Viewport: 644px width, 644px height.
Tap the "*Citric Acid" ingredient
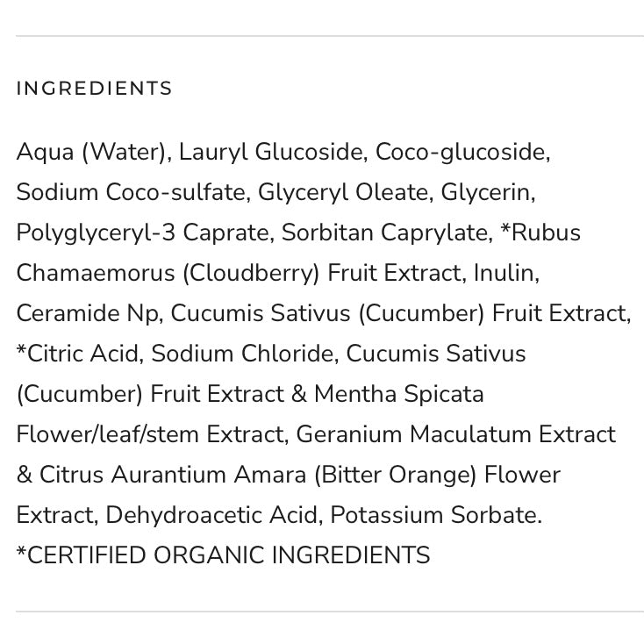(77, 354)
